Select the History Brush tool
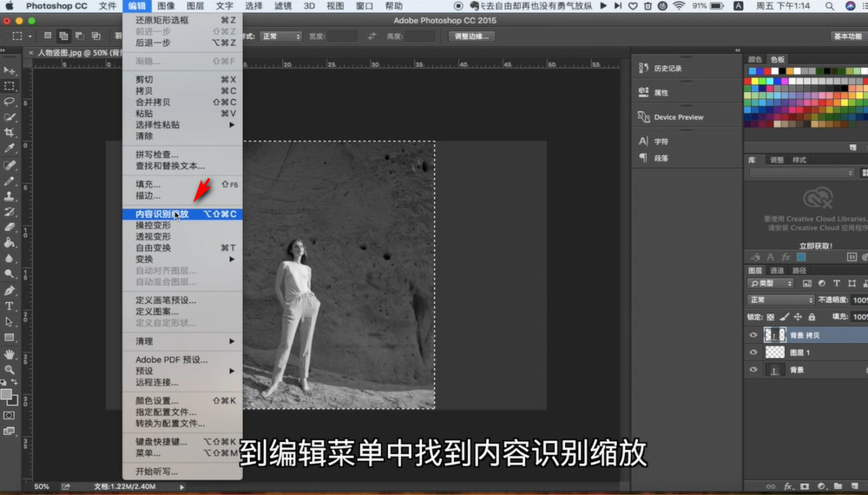This screenshot has width=868, height=495. [x=10, y=212]
